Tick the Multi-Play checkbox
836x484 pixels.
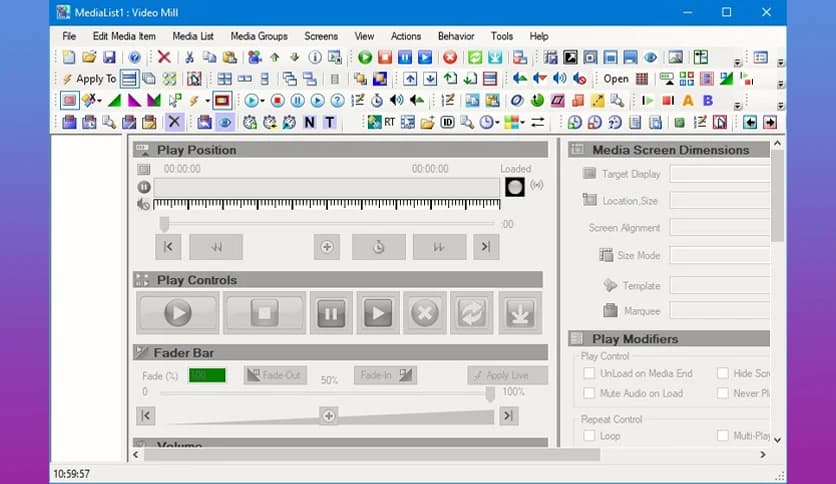tap(723, 436)
